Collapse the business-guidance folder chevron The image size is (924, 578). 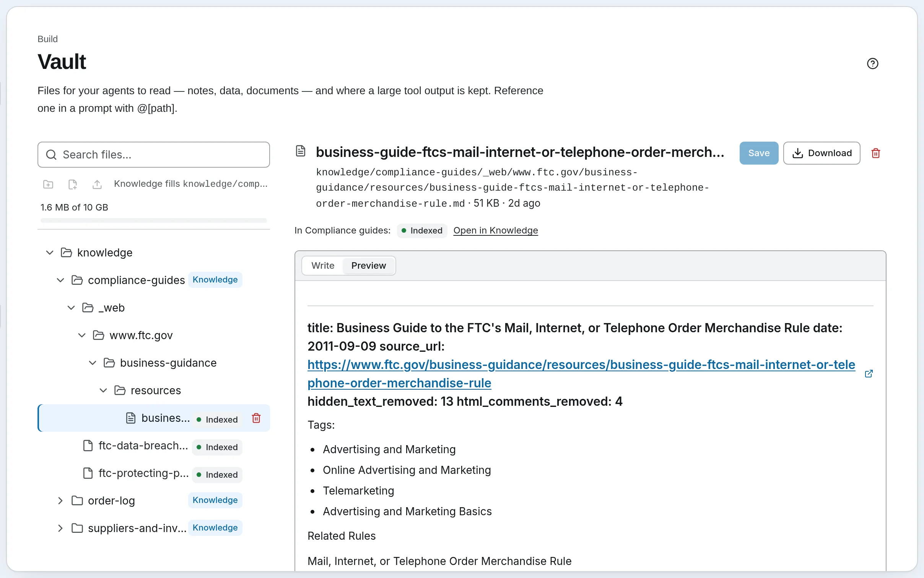(93, 363)
